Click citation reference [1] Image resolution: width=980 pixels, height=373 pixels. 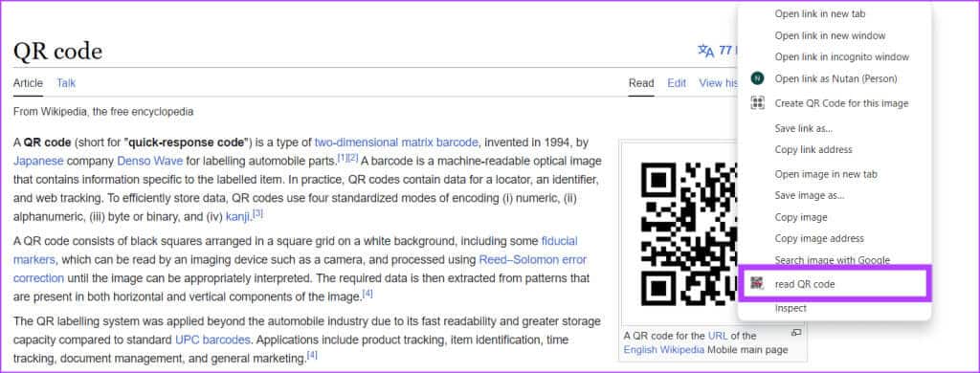tap(343, 158)
